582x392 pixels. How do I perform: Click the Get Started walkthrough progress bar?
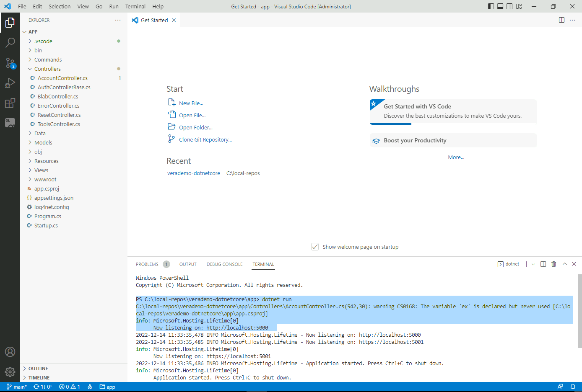(x=390, y=123)
